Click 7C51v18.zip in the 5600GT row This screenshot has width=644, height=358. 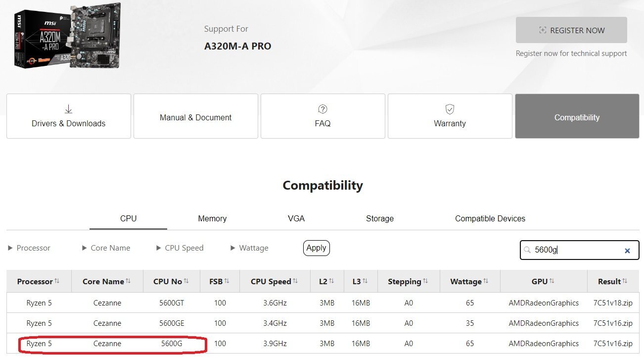(x=613, y=303)
